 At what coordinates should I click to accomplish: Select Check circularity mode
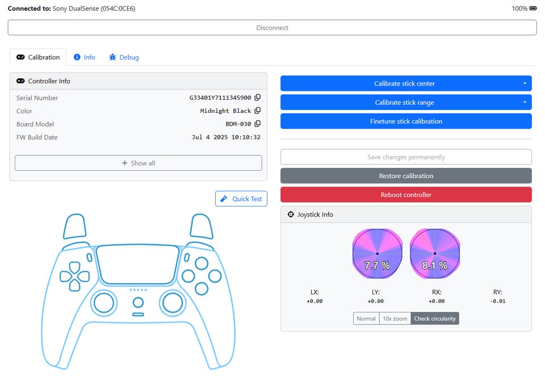click(x=435, y=318)
